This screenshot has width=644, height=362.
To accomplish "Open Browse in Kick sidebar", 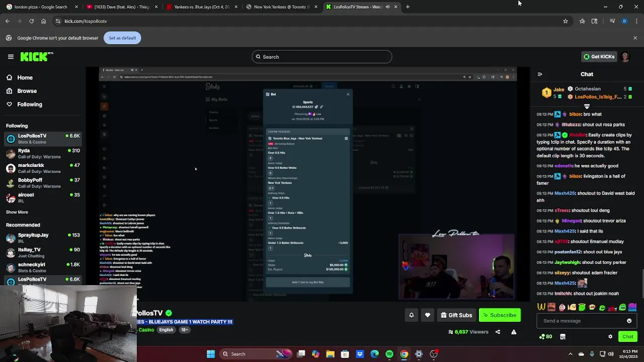I will point(27,91).
